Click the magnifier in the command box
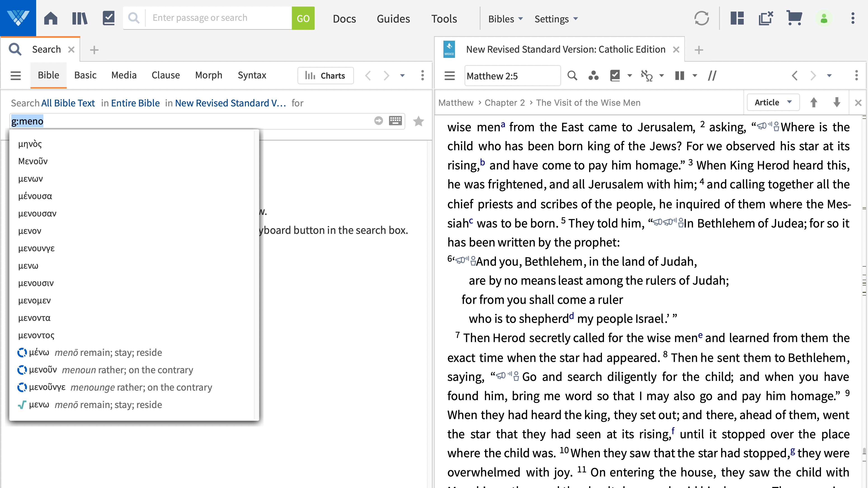The image size is (868, 488). pyautogui.click(x=134, y=18)
